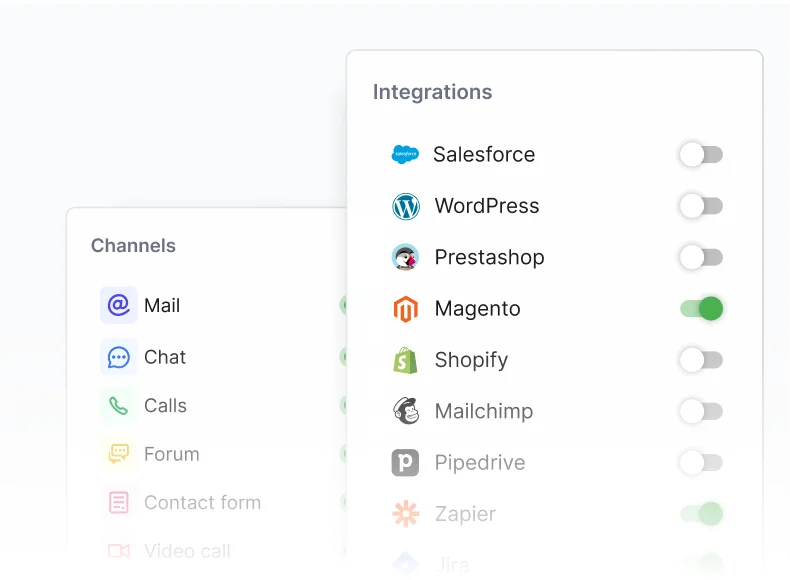Viewport: 790px width, 580px height.
Task: Click the Chat bubble channel icon
Action: click(x=119, y=357)
